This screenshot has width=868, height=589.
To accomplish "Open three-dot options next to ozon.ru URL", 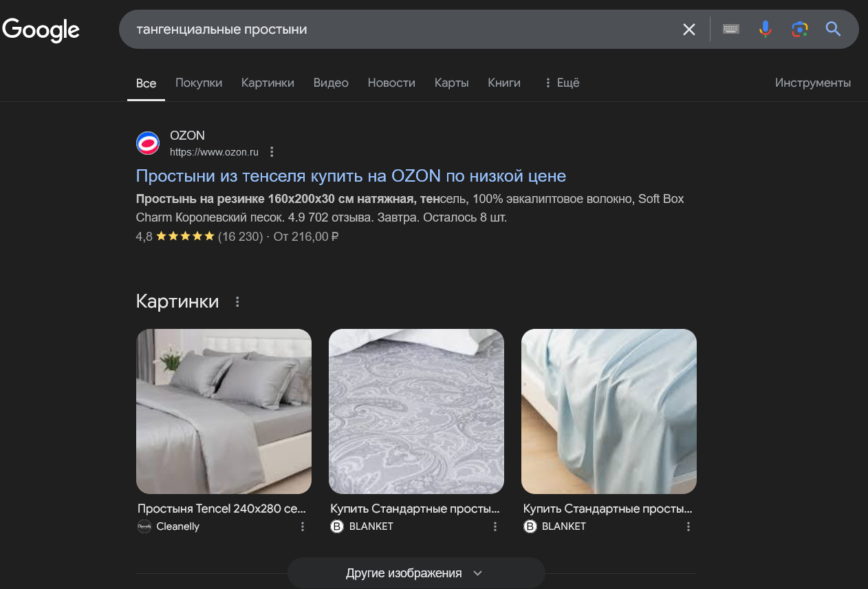I will [x=272, y=152].
